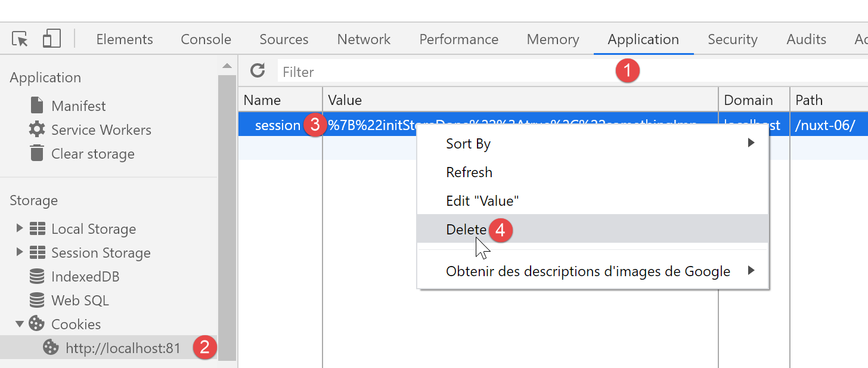
Task: Click the refresh cookies icon
Action: 258,71
